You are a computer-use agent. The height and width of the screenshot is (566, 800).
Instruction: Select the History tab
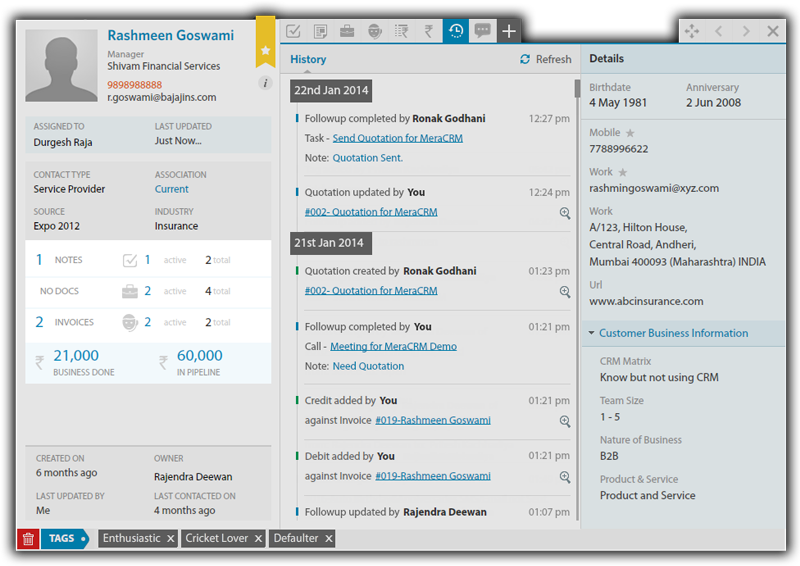coord(308,59)
